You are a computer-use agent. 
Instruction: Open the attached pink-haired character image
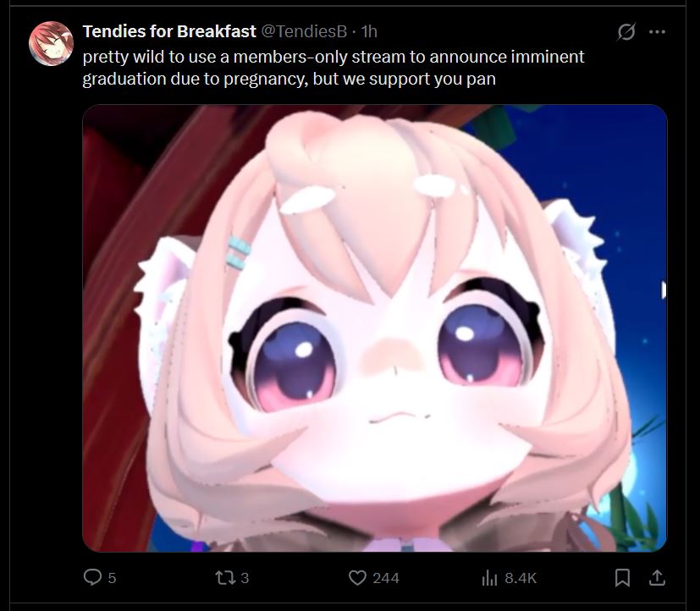375,328
